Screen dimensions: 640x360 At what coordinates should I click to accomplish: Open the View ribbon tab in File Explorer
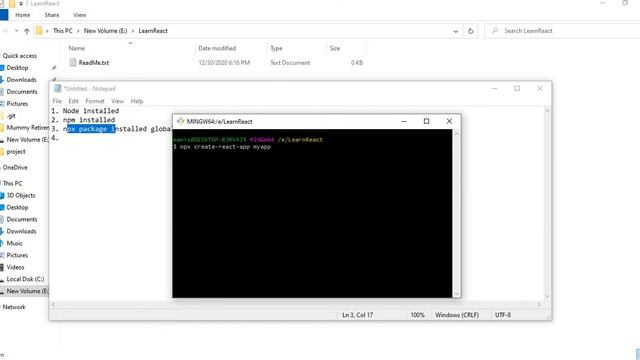(x=80, y=15)
